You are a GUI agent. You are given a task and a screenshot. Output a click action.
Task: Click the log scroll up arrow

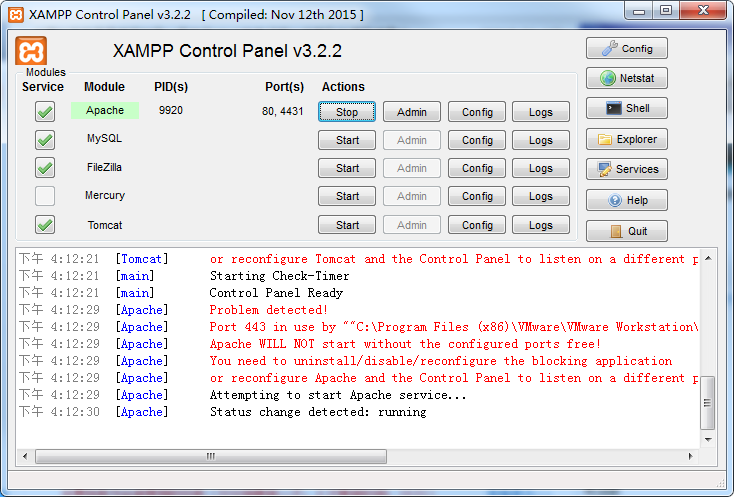pyautogui.click(x=708, y=258)
